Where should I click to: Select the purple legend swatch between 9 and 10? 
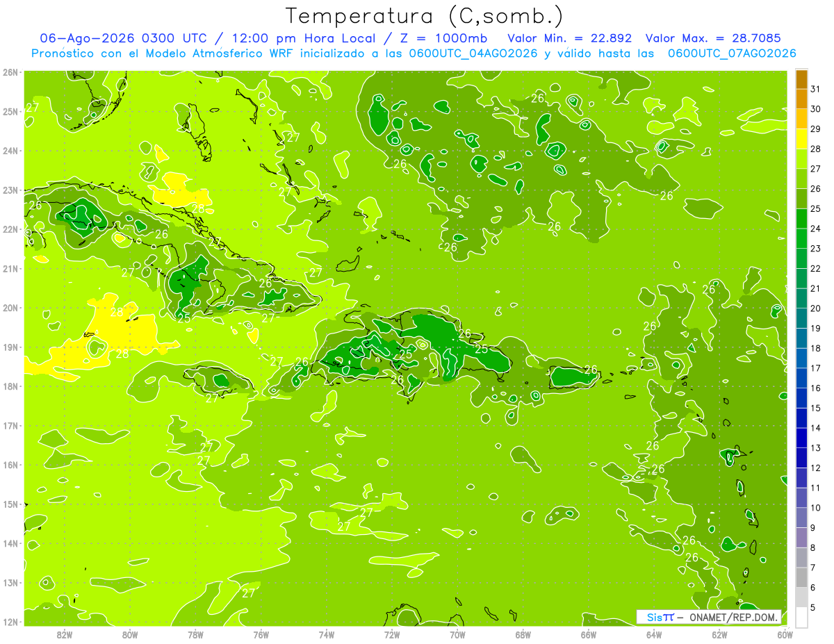point(801,518)
